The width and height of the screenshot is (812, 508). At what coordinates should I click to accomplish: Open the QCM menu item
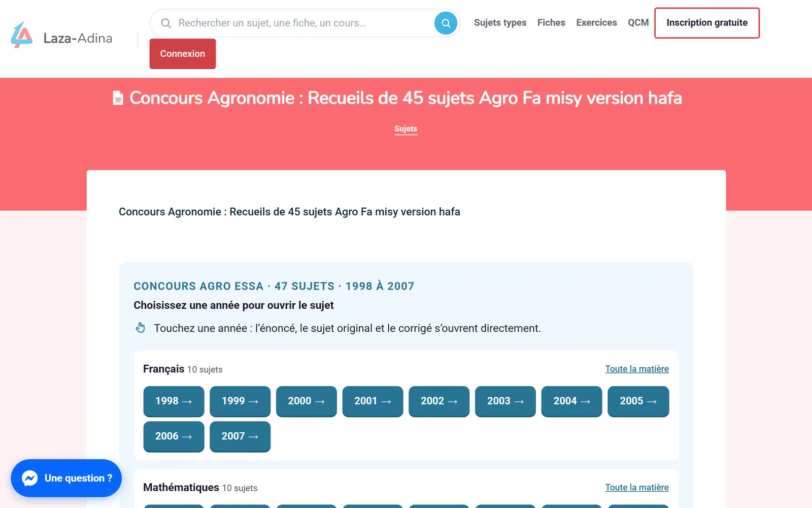pos(638,22)
